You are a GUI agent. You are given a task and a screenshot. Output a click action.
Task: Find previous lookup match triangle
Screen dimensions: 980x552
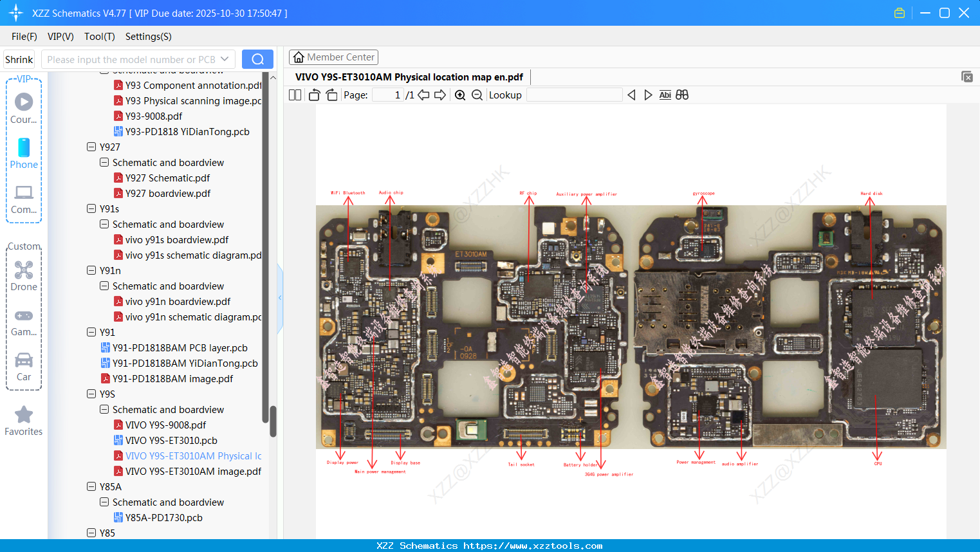tap(631, 95)
